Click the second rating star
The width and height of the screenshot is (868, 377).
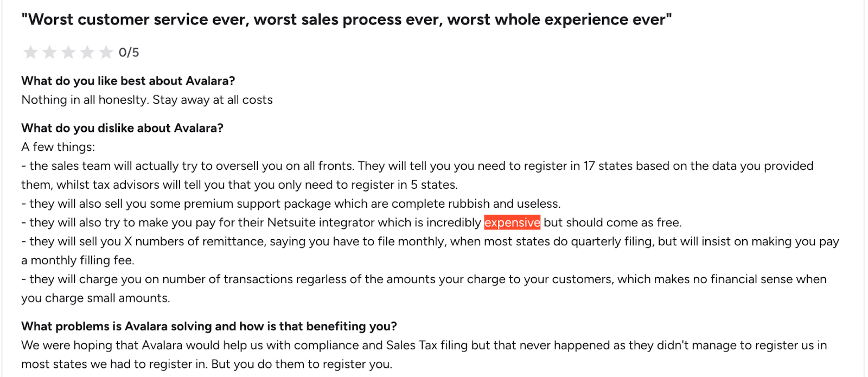point(49,52)
